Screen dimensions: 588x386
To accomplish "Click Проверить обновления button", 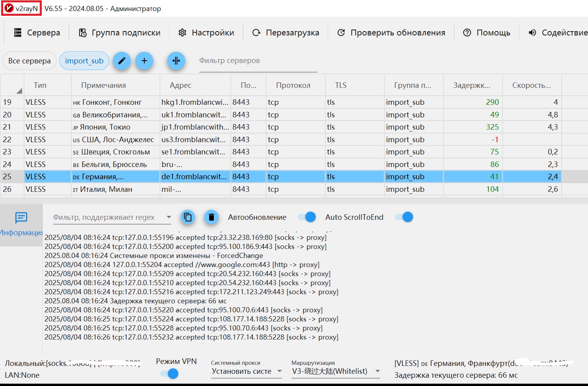I will (x=391, y=33).
